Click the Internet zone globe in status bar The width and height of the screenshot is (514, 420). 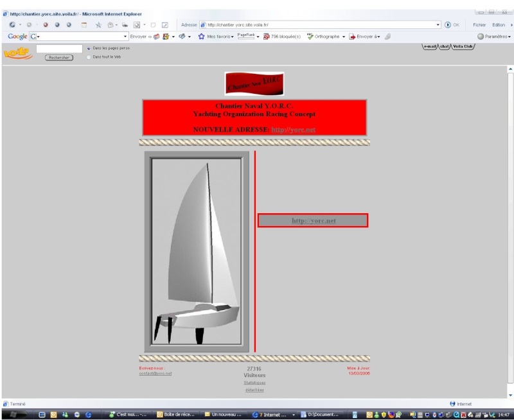pyautogui.click(x=452, y=404)
